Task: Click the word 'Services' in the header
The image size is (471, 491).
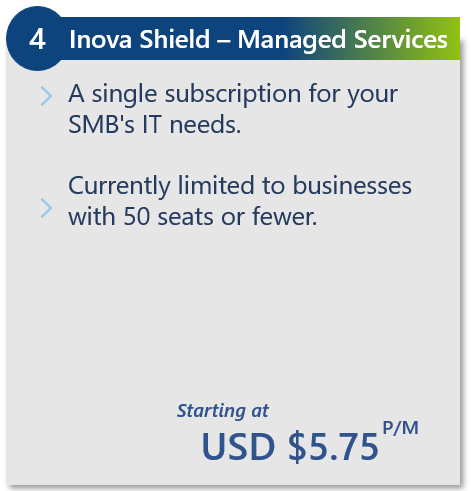Action: coord(400,39)
